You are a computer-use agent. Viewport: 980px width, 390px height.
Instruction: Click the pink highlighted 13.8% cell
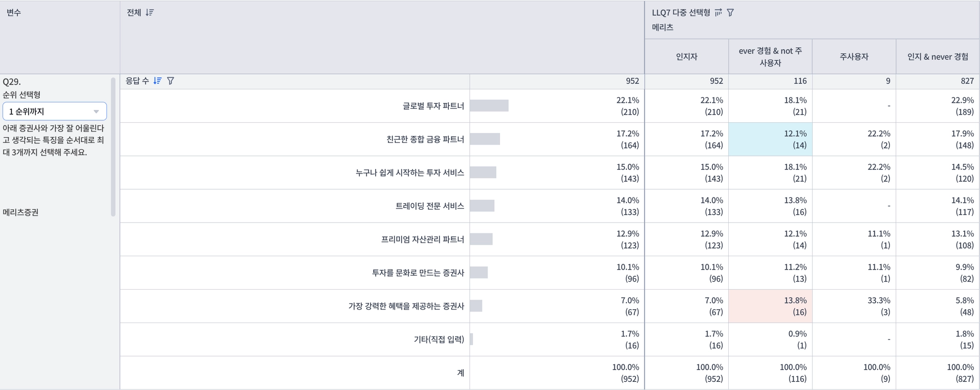pos(770,306)
